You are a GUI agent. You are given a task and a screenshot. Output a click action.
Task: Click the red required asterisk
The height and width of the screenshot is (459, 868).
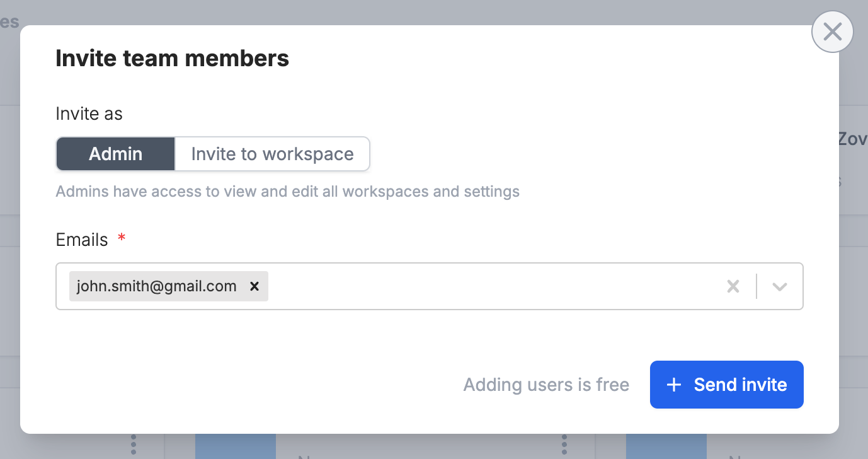pyautogui.click(x=122, y=238)
